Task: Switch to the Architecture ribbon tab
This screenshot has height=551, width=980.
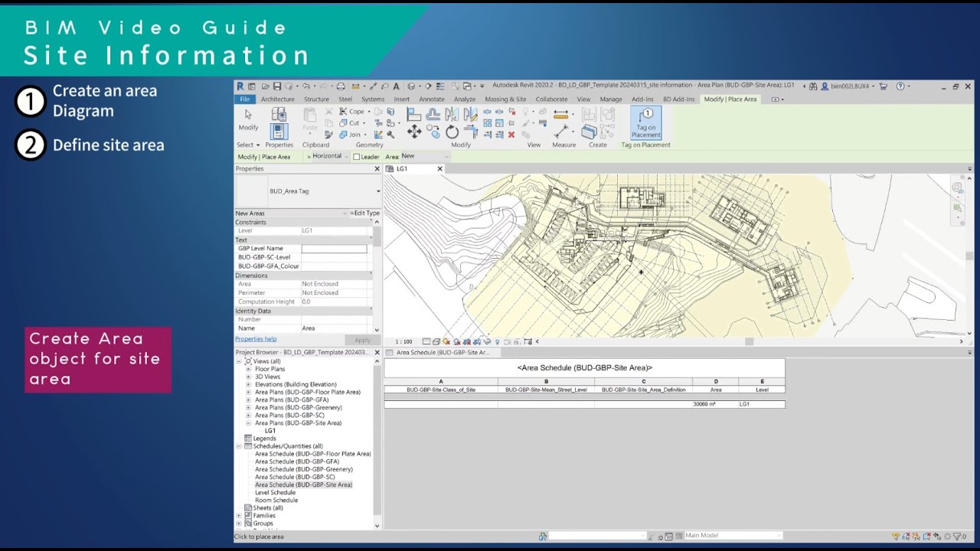Action: [x=277, y=99]
